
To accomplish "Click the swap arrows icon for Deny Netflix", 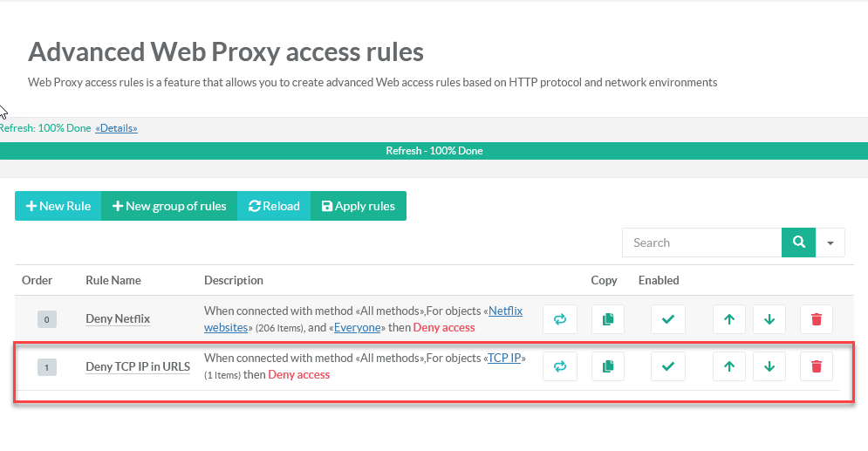I will pyautogui.click(x=560, y=319).
